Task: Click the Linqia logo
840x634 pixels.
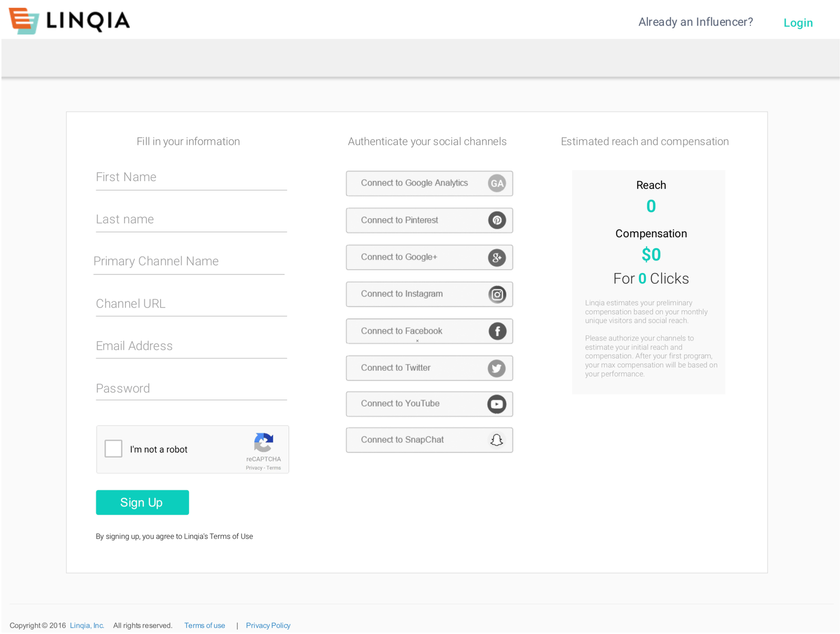Action: click(69, 21)
